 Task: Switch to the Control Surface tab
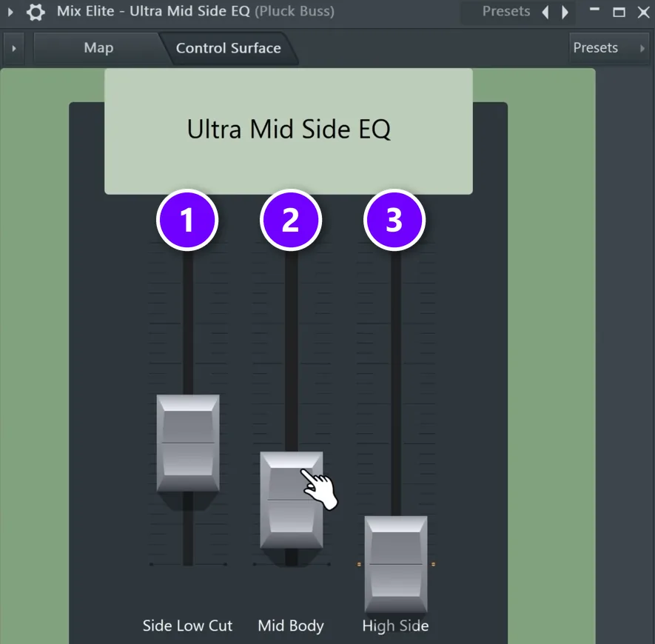[228, 48]
